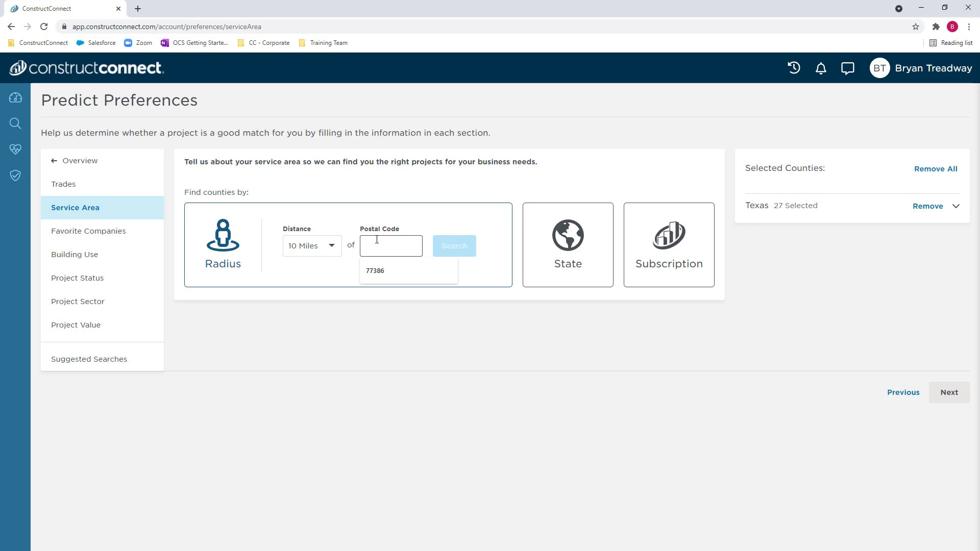Click the Previous link
Image resolution: width=980 pixels, height=551 pixels.
click(x=903, y=392)
